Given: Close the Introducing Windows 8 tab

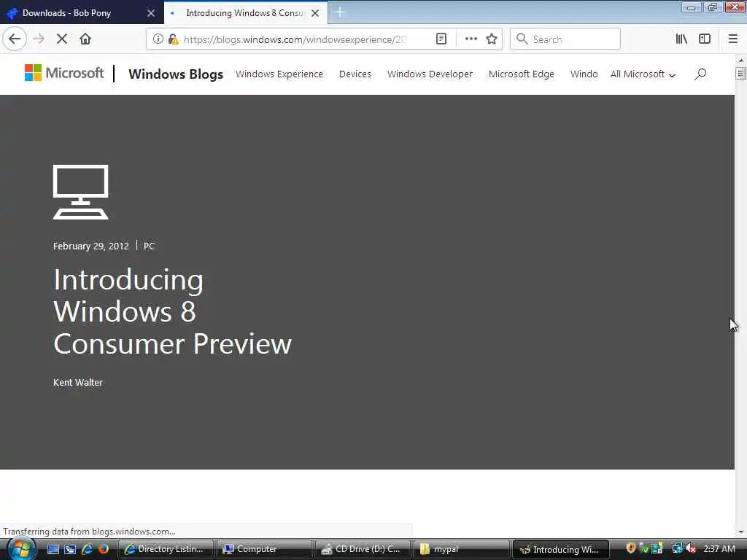Looking at the screenshot, I should click(x=315, y=13).
